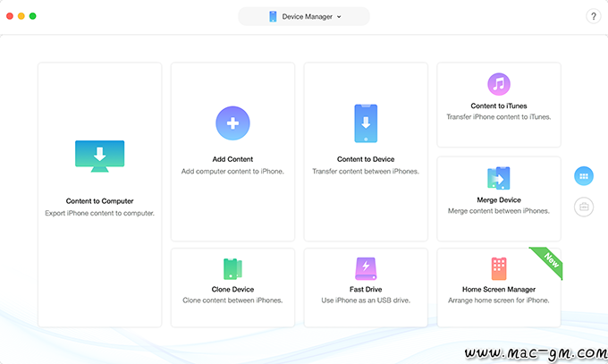
Task: Open the Content to iTunes title
Action: point(499,106)
